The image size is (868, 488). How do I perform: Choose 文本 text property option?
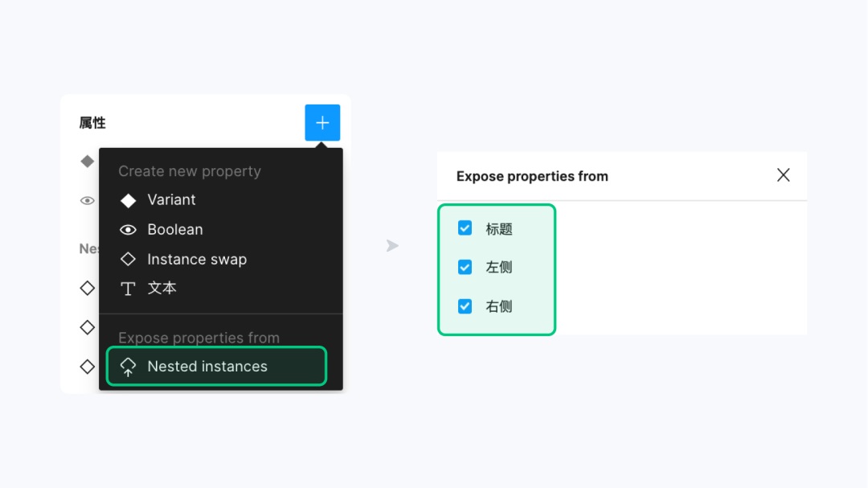point(221,288)
